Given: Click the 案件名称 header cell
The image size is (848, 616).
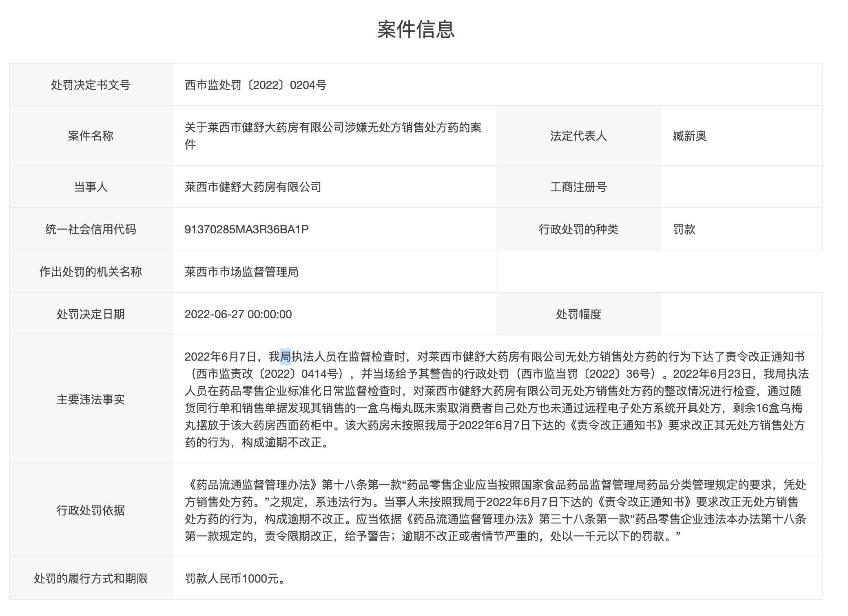Looking at the screenshot, I should click(x=91, y=136).
